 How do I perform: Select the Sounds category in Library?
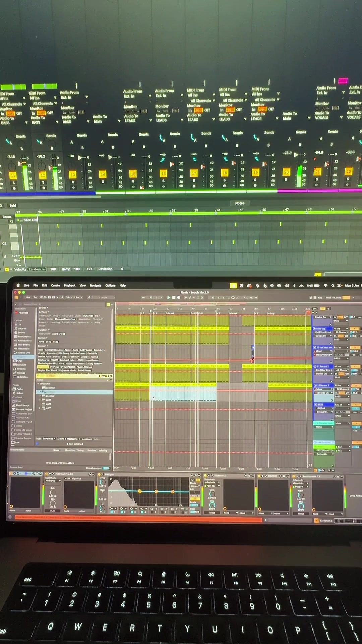[21, 329]
